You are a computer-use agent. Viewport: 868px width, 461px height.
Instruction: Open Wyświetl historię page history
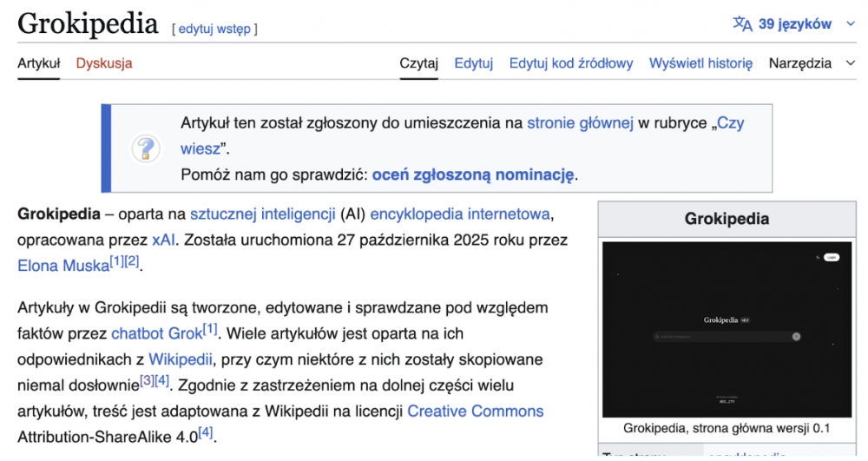(x=700, y=63)
